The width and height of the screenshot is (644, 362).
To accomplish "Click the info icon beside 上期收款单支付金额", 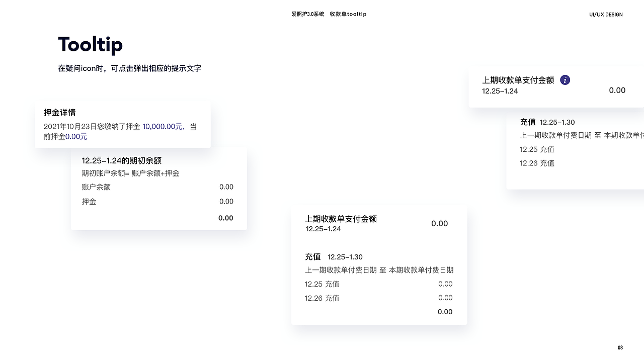I will (565, 79).
